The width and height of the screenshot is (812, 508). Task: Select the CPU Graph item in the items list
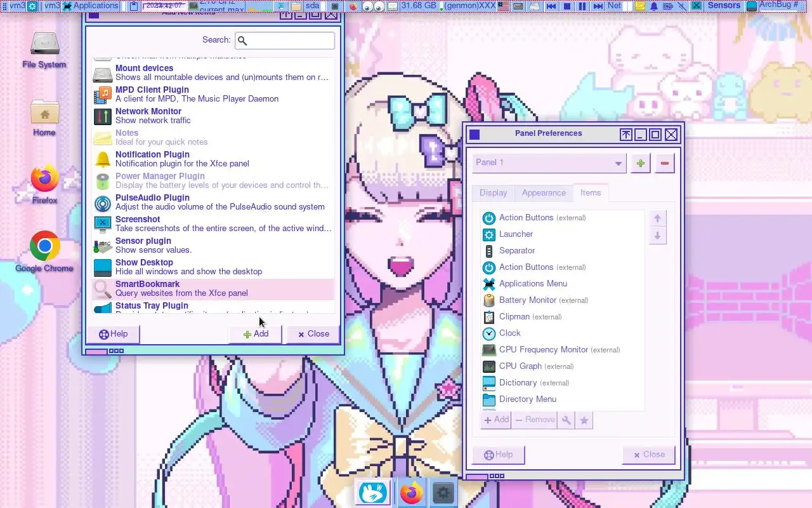point(563,366)
